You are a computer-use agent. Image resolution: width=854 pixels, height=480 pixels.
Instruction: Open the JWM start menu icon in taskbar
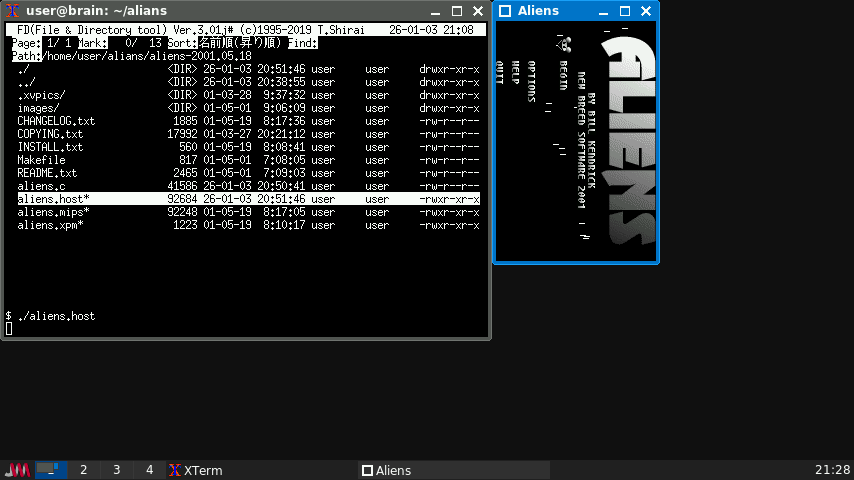(x=17, y=470)
